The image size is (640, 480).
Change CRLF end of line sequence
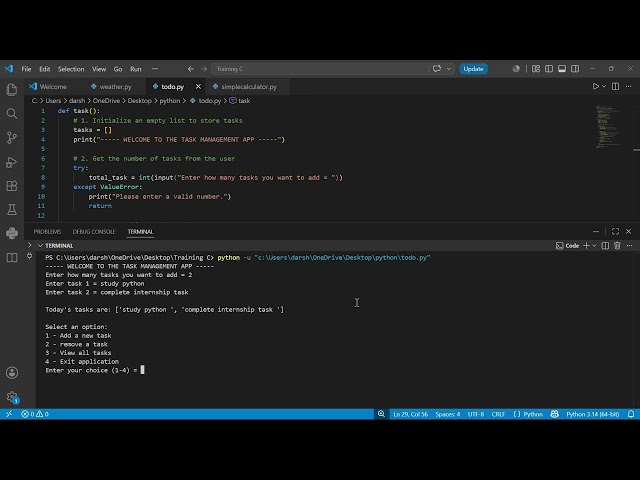[x=498, y=414]
